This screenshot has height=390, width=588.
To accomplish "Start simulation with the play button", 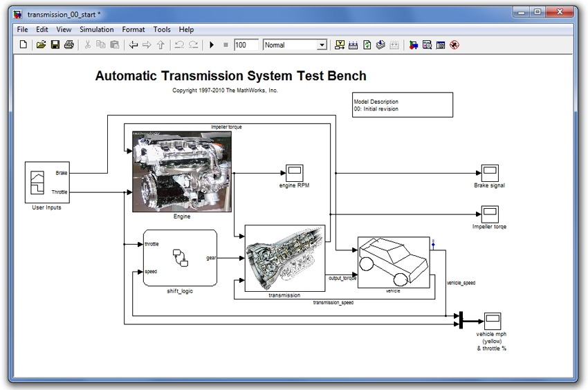I will [212, 45].
